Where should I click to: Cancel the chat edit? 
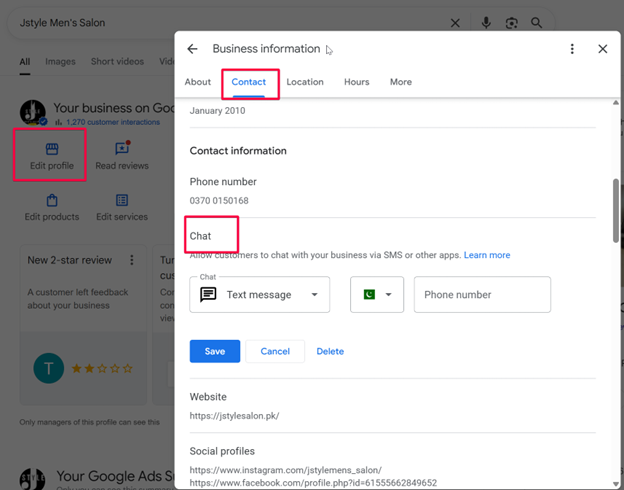(275, 351)
